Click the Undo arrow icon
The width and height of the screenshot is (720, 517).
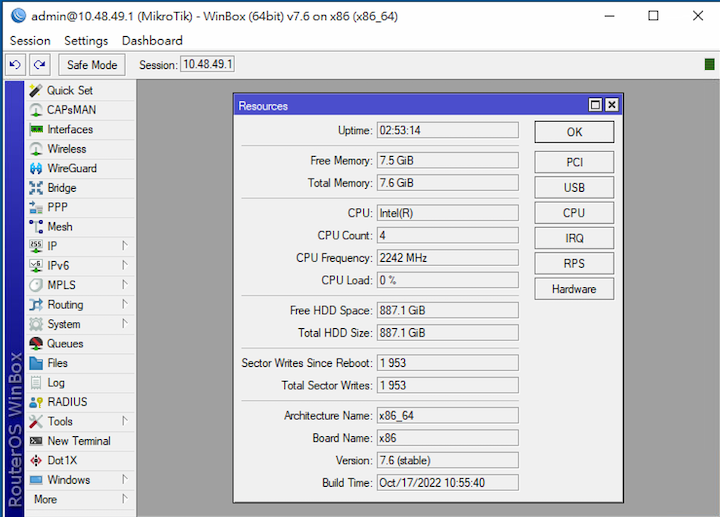[x=15, y=65]
